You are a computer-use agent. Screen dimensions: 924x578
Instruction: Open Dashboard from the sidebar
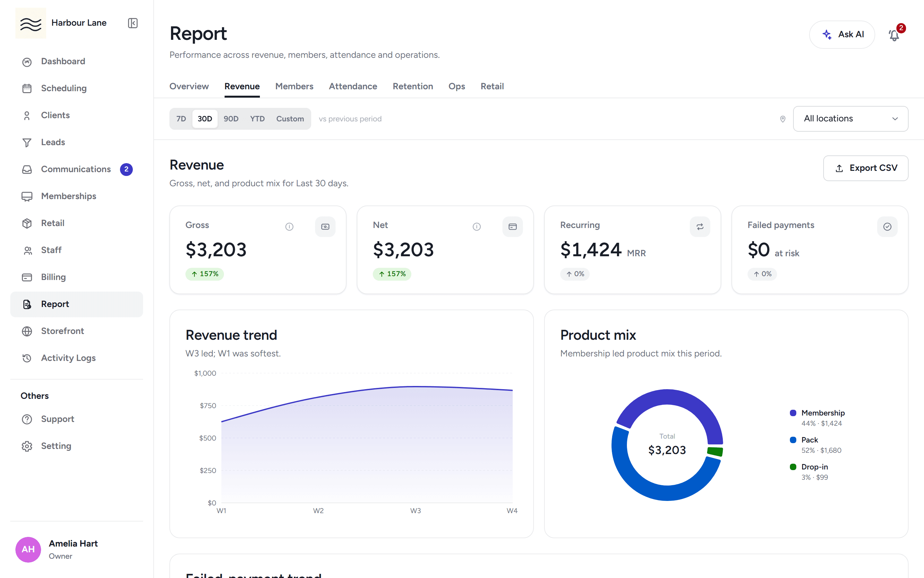[x=77, y=62]
